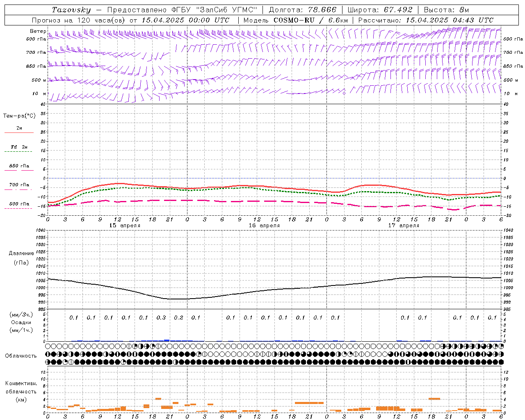Click the (мм/1ч.) precipitation unit label
The width and height of the screenshot is (525, 420).
point(21,330)
